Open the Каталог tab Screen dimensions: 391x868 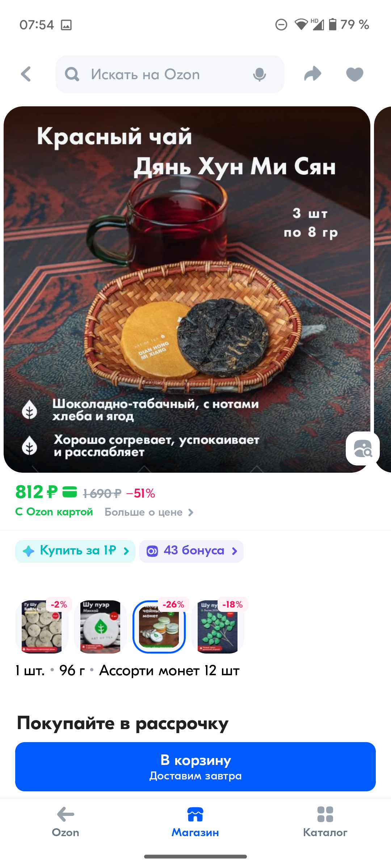325,822
